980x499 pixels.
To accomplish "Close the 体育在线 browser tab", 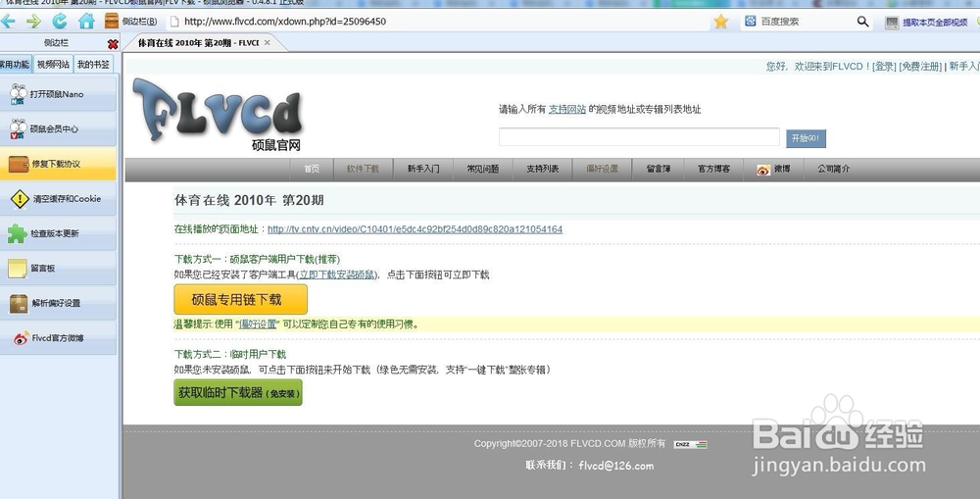I will pos(268,42).
